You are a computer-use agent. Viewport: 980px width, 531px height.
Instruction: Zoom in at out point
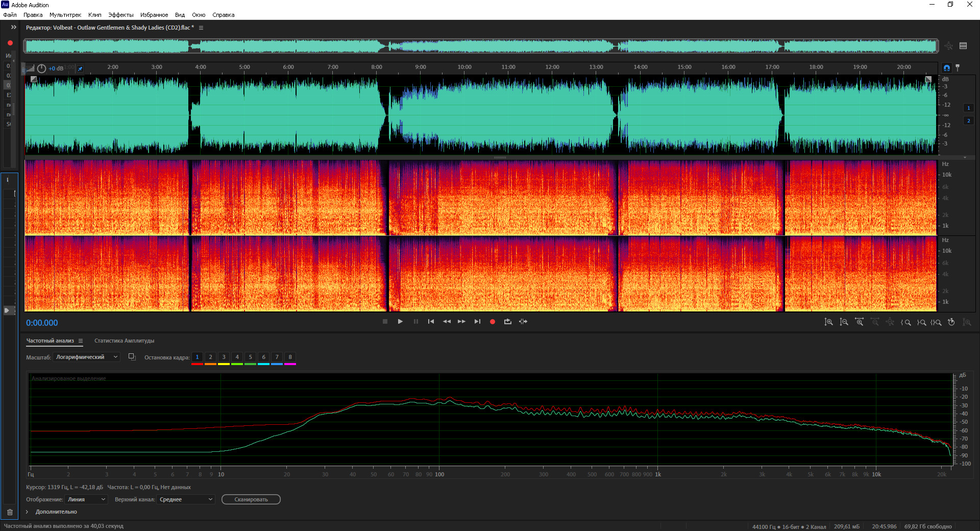pyautogui.click(x=921, y=322)
